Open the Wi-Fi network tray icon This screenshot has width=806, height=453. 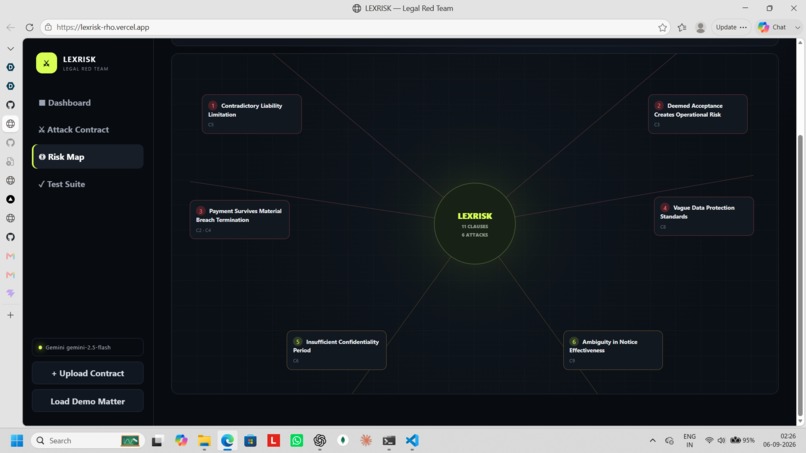click(709, 441)
